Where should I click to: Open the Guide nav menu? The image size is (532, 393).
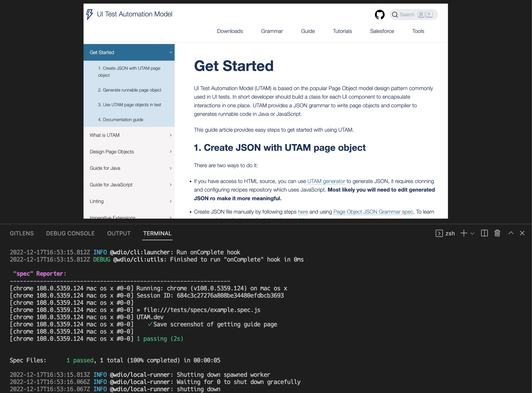pos(308,31)
